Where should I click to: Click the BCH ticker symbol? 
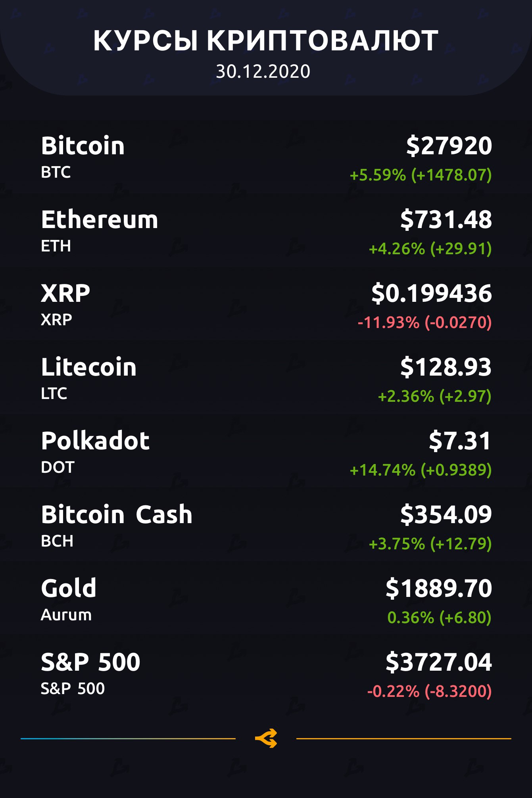(x=57, y=541)
